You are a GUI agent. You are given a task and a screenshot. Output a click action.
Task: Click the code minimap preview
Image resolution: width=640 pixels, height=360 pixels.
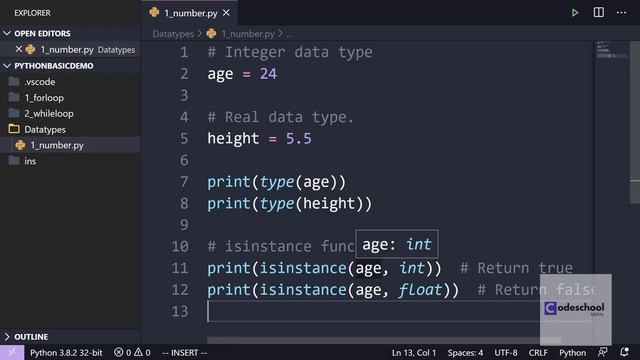tap(611, 50)
